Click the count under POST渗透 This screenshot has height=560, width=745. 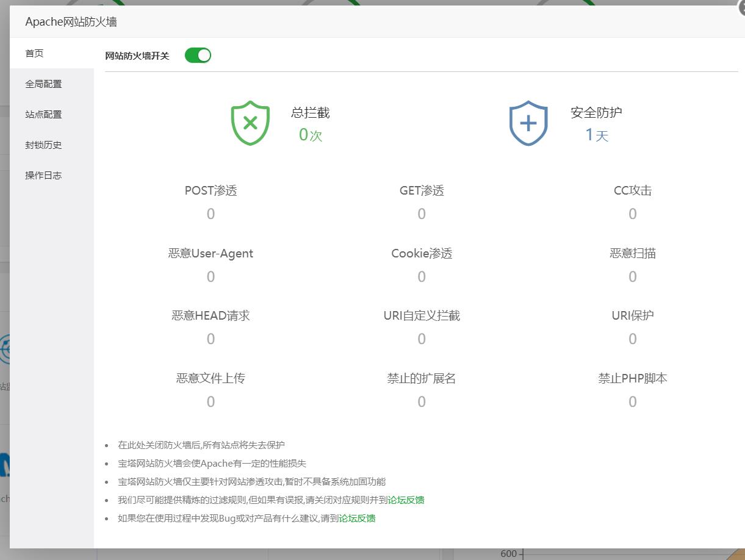click(211, 214)
